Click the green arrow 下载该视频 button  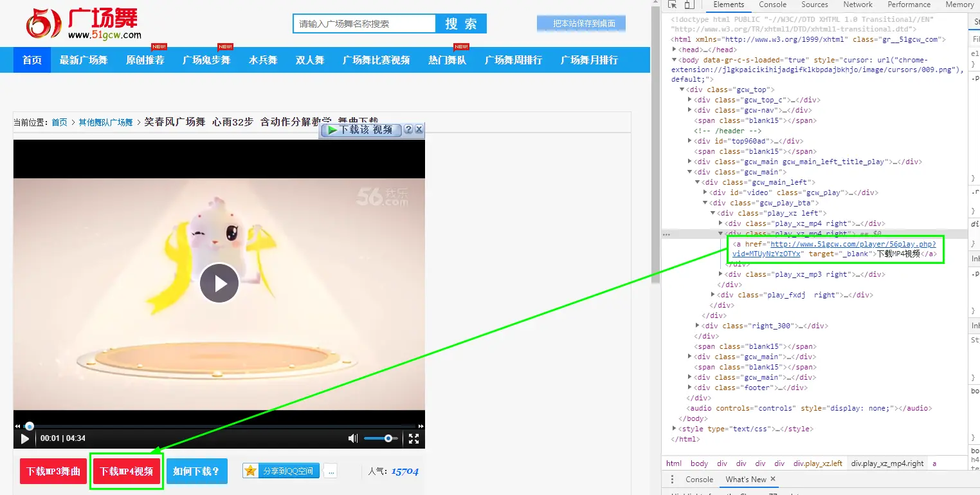[x=360, y=130]
